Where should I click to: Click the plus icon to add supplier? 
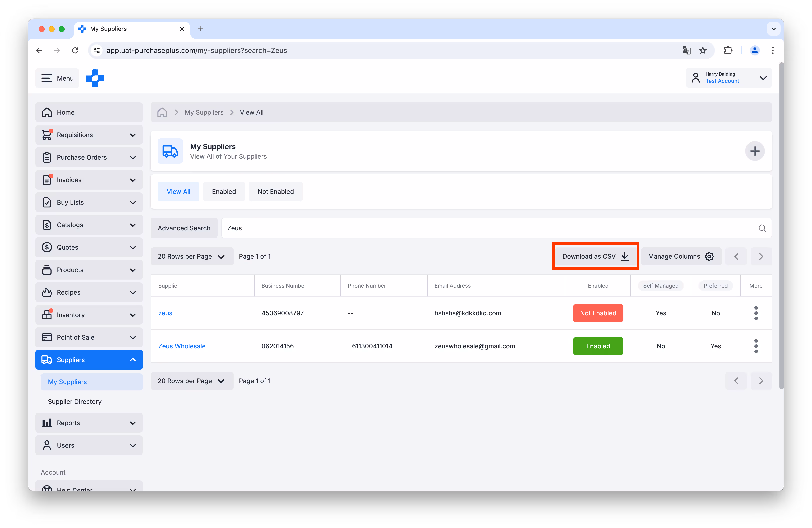point(754,151)
